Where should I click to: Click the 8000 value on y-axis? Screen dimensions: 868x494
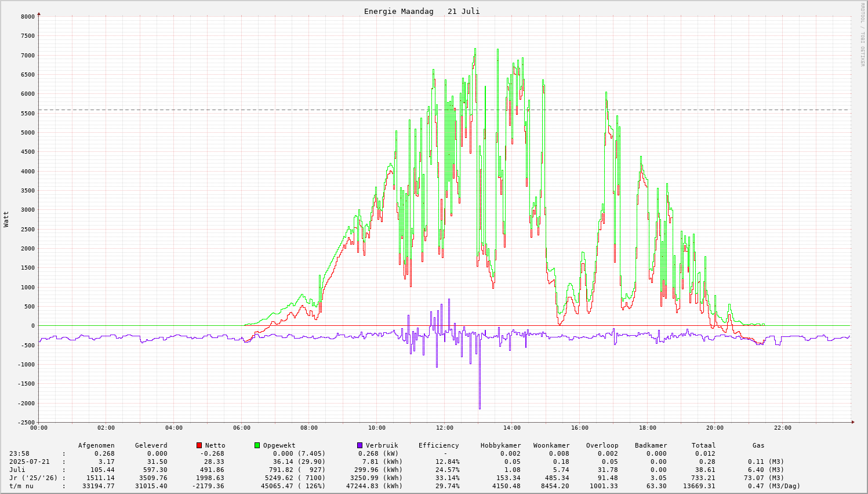point(28,16)
